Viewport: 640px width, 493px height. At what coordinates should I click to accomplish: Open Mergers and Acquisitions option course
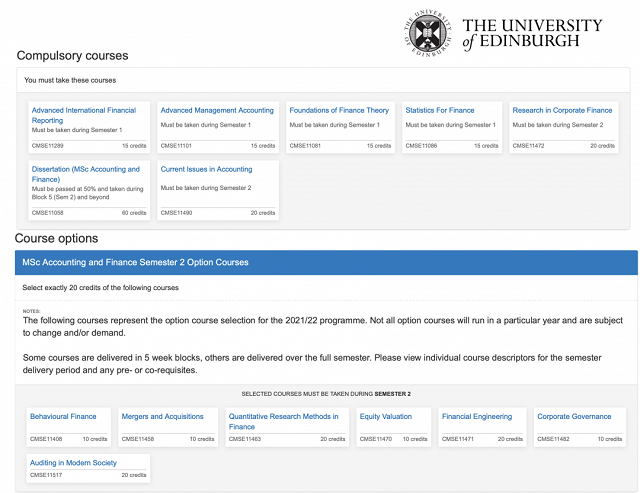click(162, 416)
